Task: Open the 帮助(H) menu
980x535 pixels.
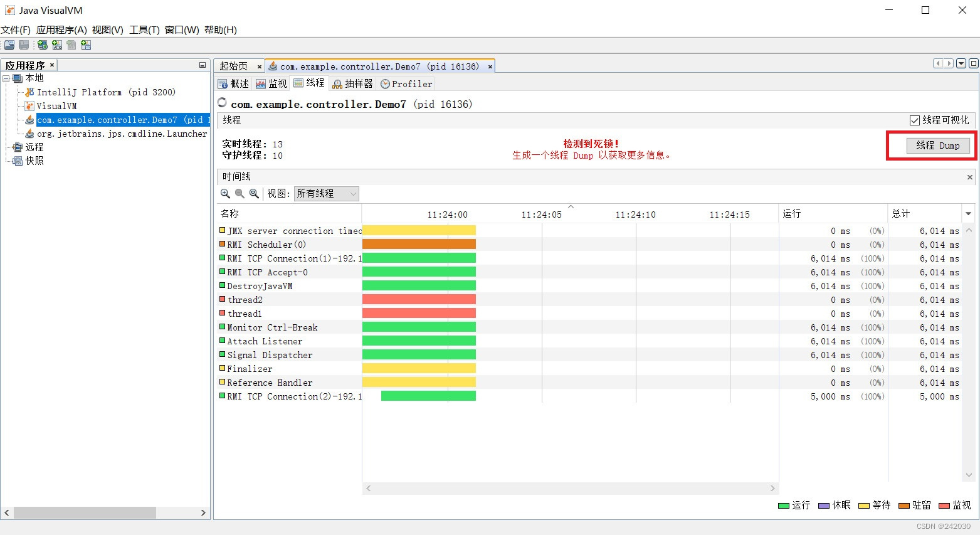Action: [221, 30]
